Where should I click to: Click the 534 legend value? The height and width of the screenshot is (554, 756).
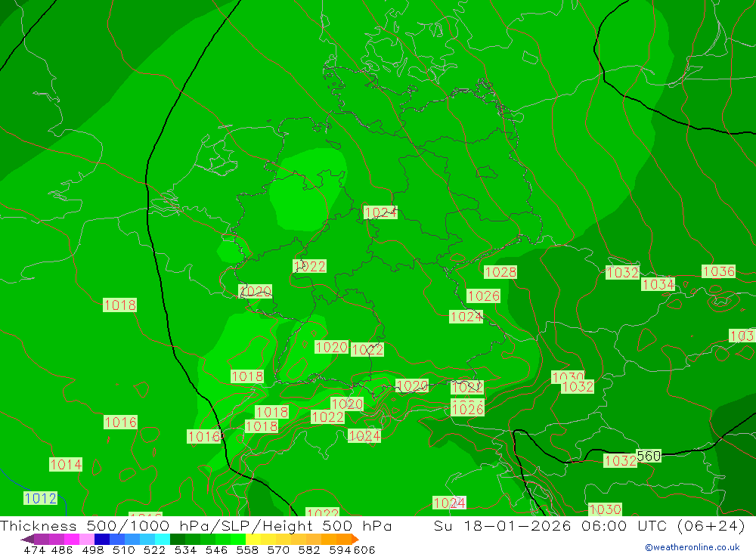[x=185, y=549]
